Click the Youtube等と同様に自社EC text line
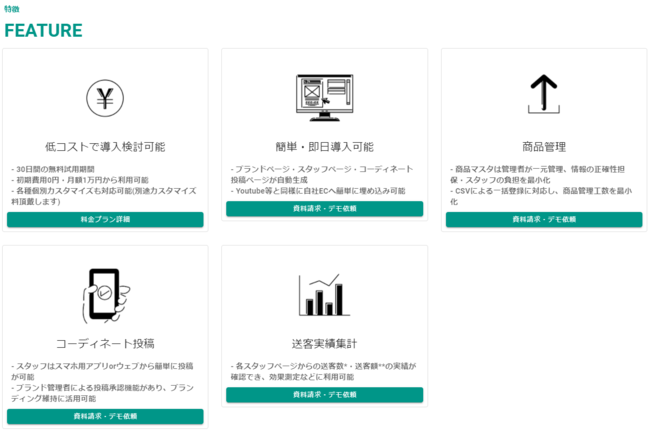This screenshot has width=650, height=430. pyautogui.click(x=318, y=191)
